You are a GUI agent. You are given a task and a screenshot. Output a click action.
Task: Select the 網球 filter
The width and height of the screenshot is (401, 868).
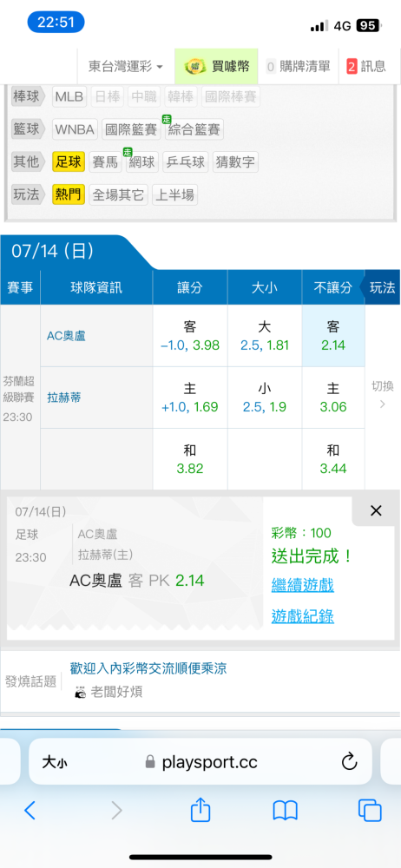pos(142,162)
